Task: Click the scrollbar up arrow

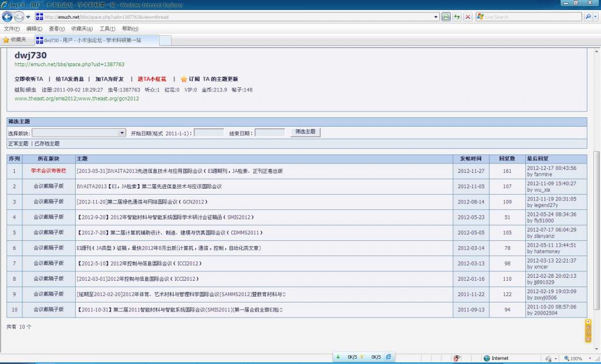Action: coord(596,52)
